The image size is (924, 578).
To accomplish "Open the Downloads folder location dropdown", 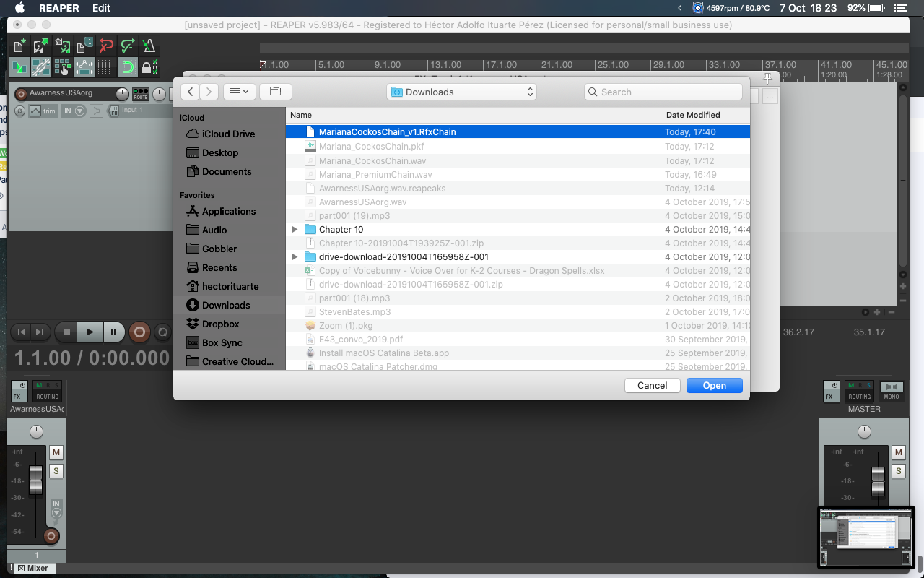I will tap(461, 92).
